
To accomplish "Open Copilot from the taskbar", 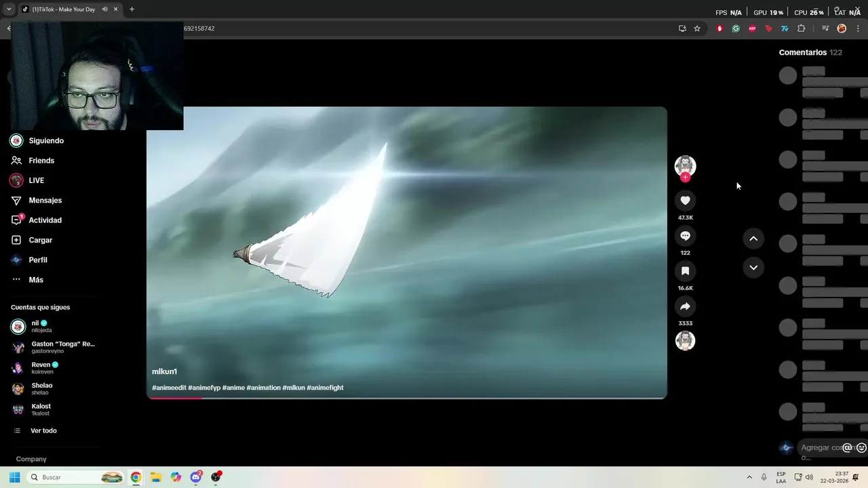I will 176,477.
